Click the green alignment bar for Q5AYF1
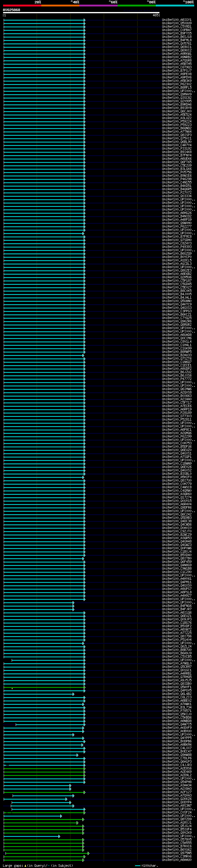The height and width of the screenshot is (868, 197). 44,687
